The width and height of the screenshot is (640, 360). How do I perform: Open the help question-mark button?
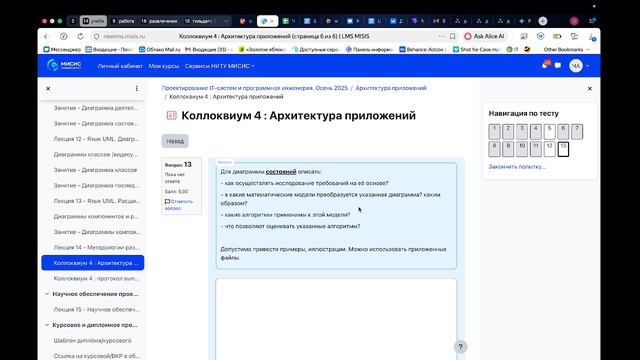(x=460, y=347)
